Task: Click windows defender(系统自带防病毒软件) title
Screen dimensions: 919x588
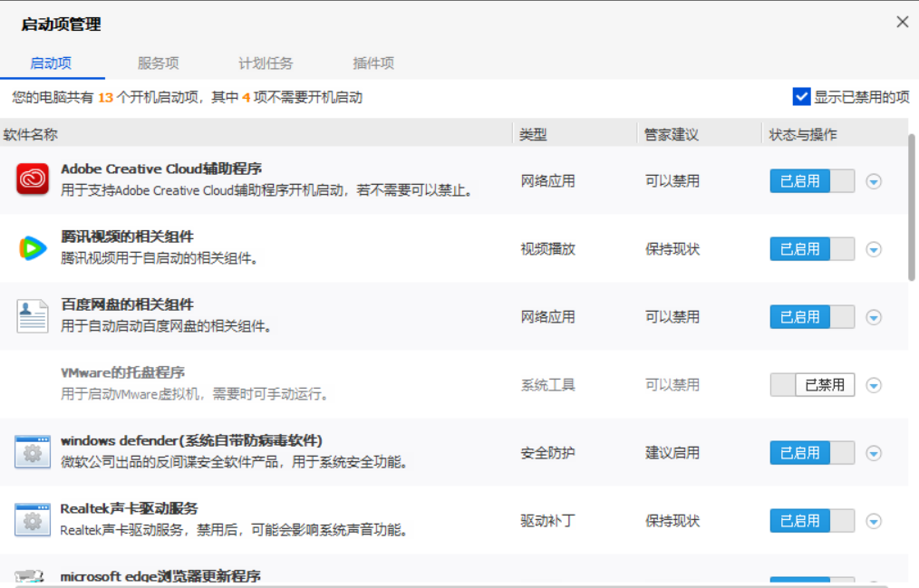Action: (x=191, y=440)
